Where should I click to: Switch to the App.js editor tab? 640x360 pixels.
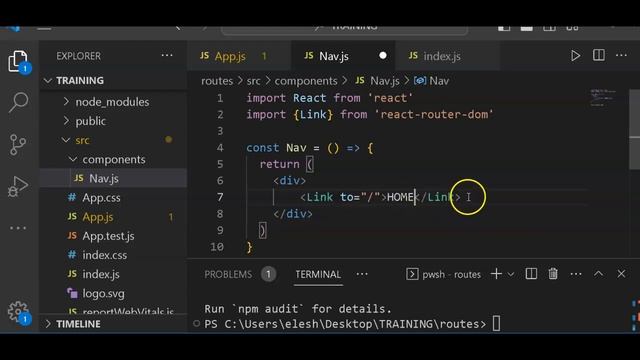[x=230, y=56]
